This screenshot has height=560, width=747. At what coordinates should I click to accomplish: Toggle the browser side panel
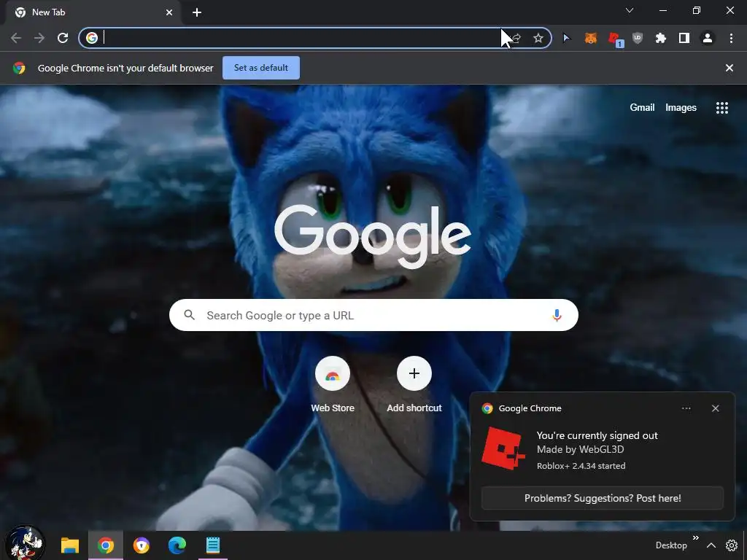tap(684, 38)
